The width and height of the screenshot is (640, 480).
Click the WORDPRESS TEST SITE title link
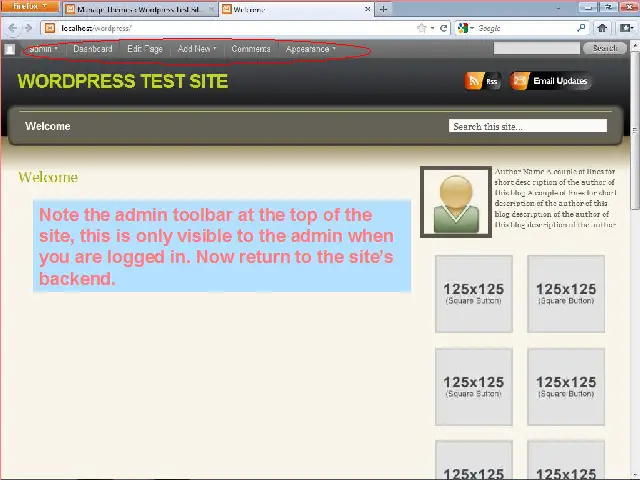pyautogui.click(x=123, y=81)
